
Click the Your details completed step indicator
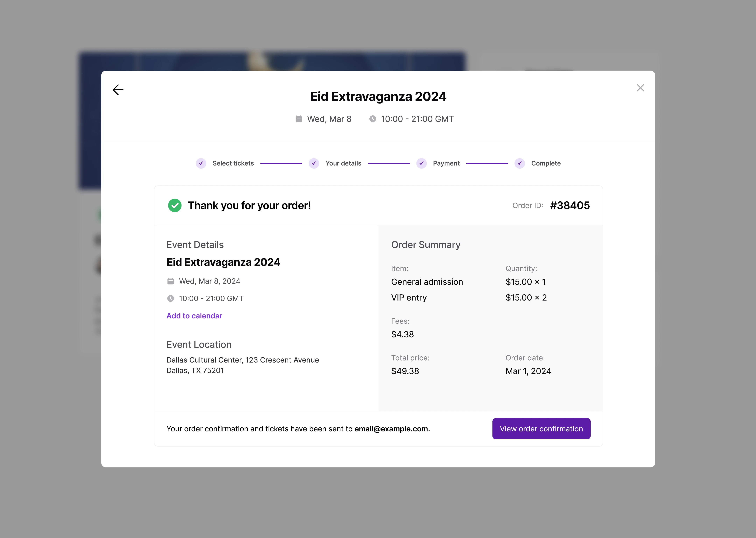pyautogui.click(x=314, y=163)
